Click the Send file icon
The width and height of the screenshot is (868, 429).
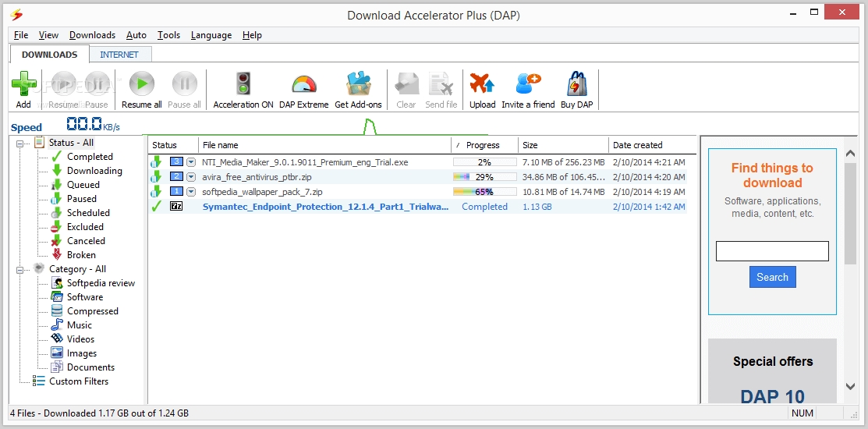(x=441, y=85)
